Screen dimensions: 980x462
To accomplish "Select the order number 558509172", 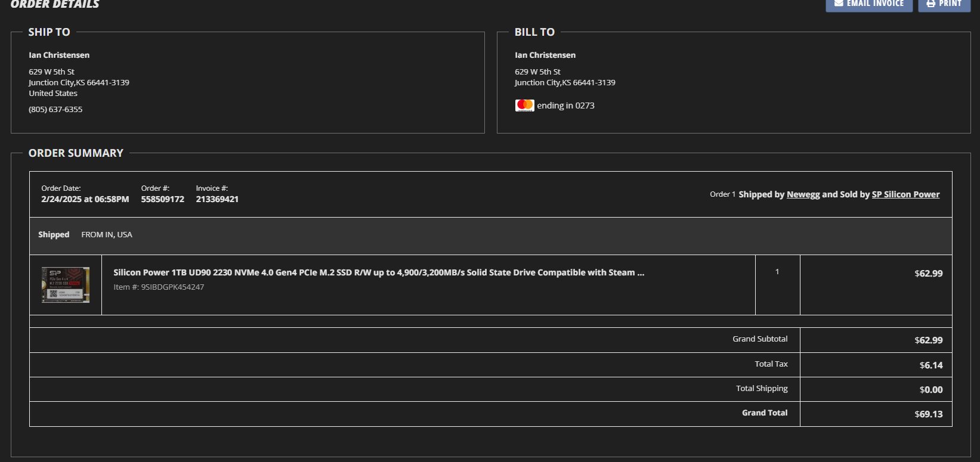I will (162, 199).
